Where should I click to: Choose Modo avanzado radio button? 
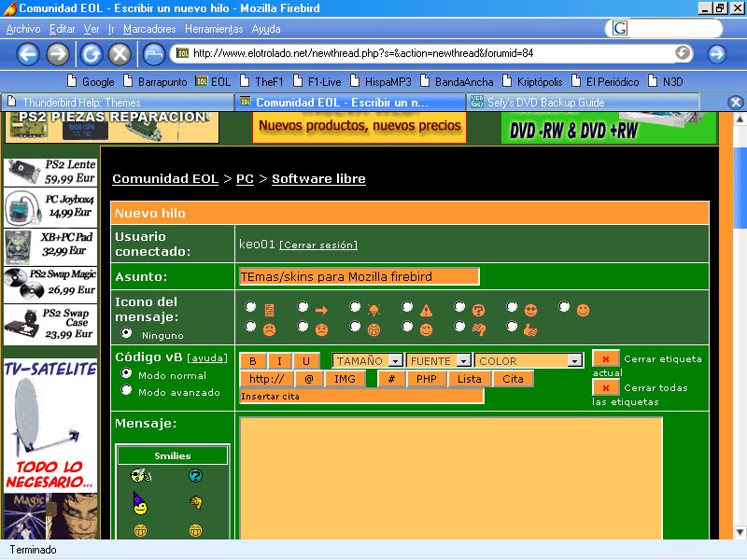[126, 390]
